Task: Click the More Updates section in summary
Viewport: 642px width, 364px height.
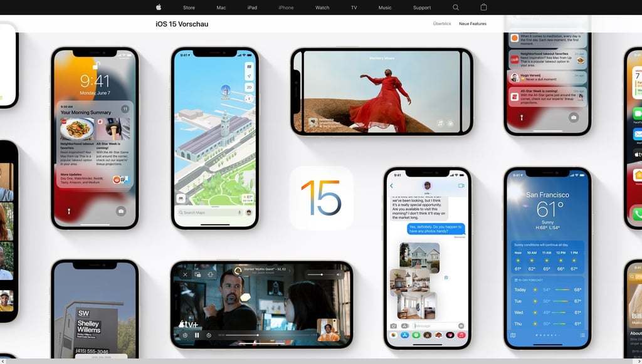Action: 95,179
